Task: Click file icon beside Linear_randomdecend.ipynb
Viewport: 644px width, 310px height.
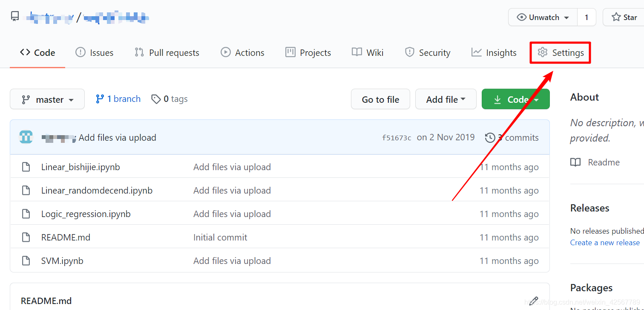Action: tap(26, 191)
